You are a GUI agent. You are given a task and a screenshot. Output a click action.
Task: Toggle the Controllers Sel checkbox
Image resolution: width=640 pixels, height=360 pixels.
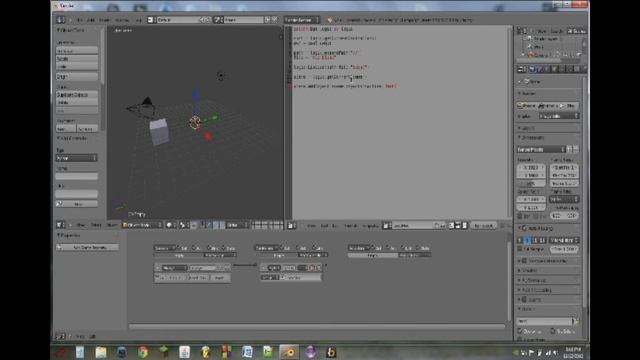(282, 248)
